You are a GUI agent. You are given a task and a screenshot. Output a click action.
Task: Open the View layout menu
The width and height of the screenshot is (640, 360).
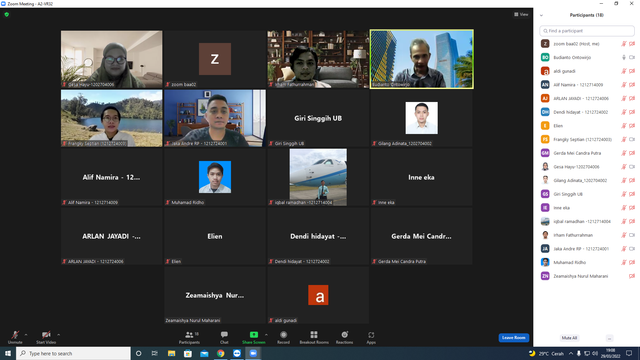coord(521,14)
